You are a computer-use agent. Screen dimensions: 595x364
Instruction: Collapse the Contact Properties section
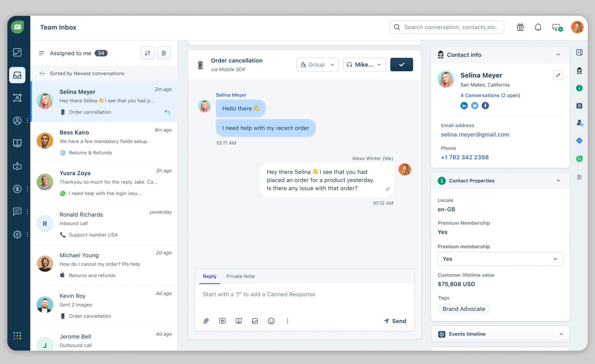(558, 180)
